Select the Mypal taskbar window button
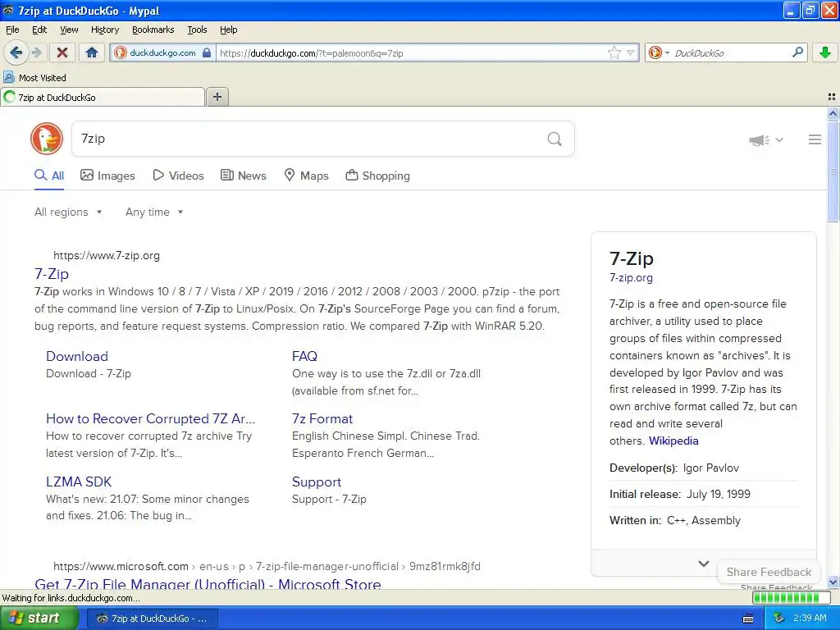 (152, 619)
